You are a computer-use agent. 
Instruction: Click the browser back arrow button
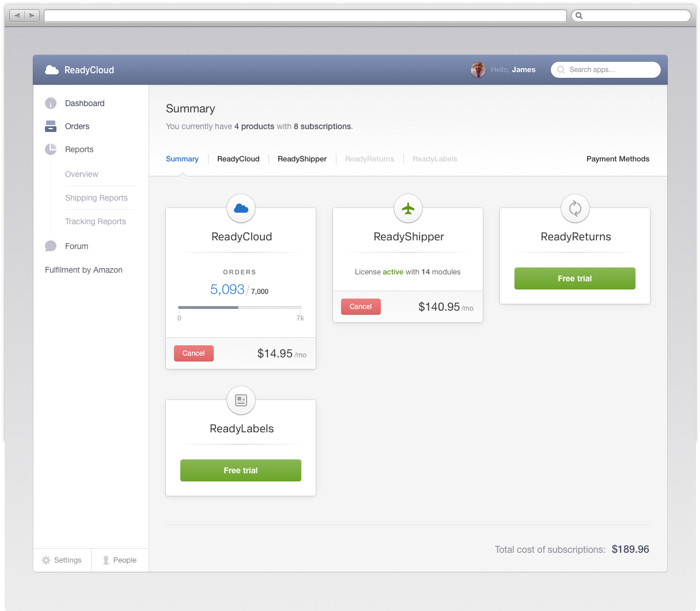point(17,16)
